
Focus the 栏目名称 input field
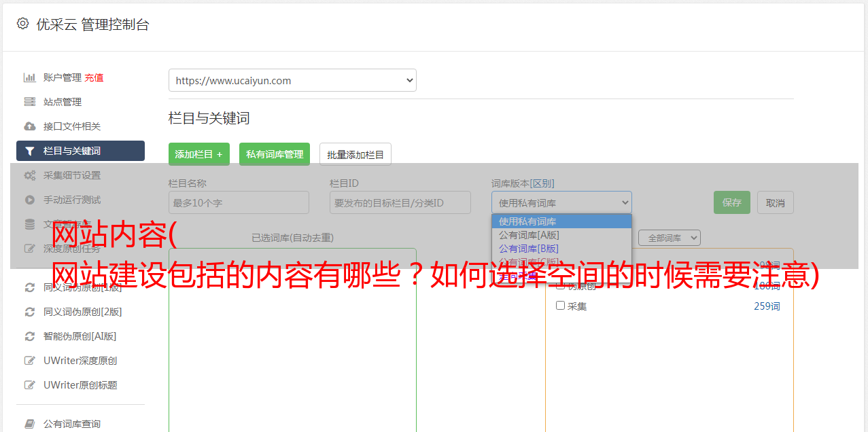[x=239, y=202]
